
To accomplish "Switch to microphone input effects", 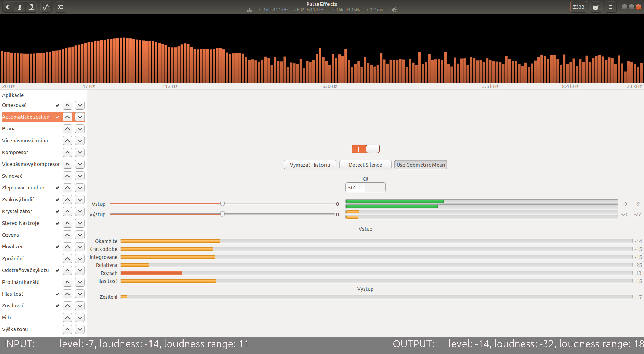I will click(19, 7).
